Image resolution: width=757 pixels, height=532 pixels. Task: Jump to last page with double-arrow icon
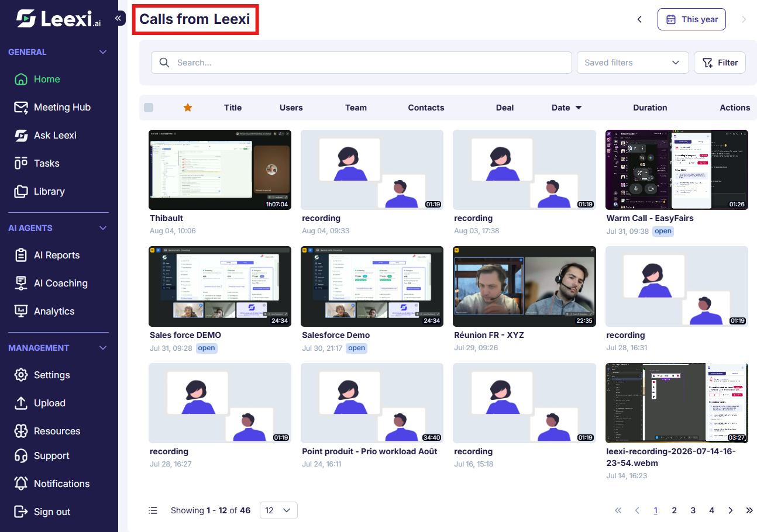749,510
